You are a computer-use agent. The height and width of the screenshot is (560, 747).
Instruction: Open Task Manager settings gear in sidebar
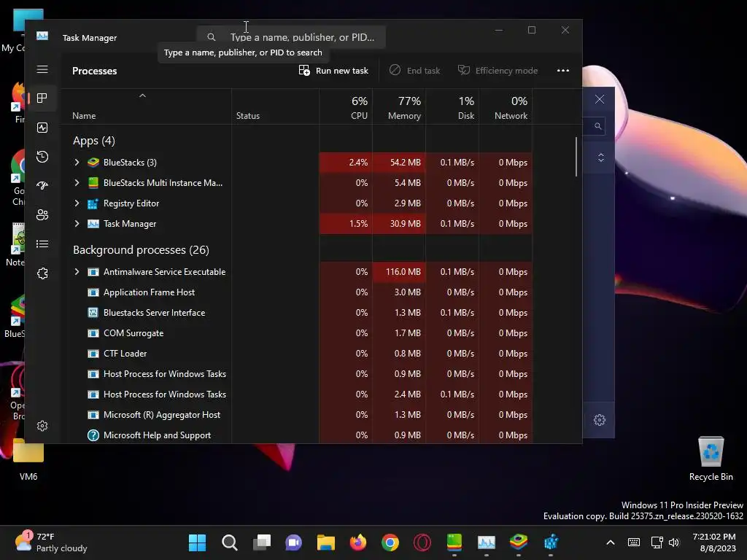coord(42,426)
